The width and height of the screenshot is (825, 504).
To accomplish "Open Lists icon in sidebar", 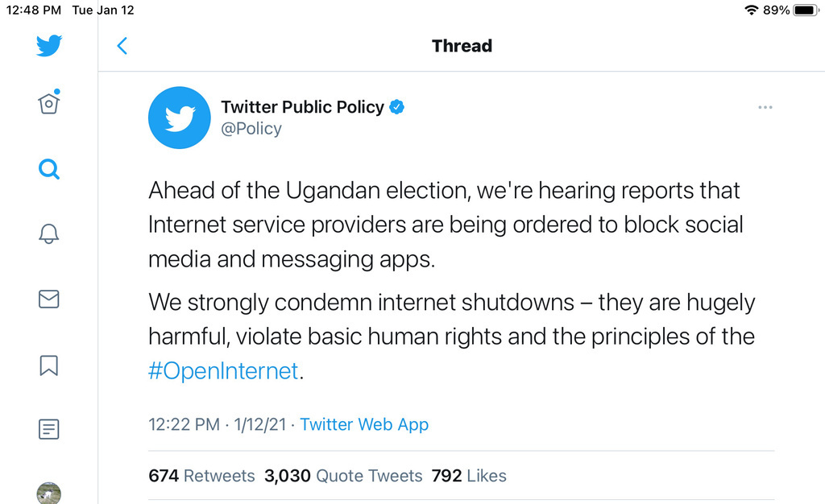I will coord(49,429).
